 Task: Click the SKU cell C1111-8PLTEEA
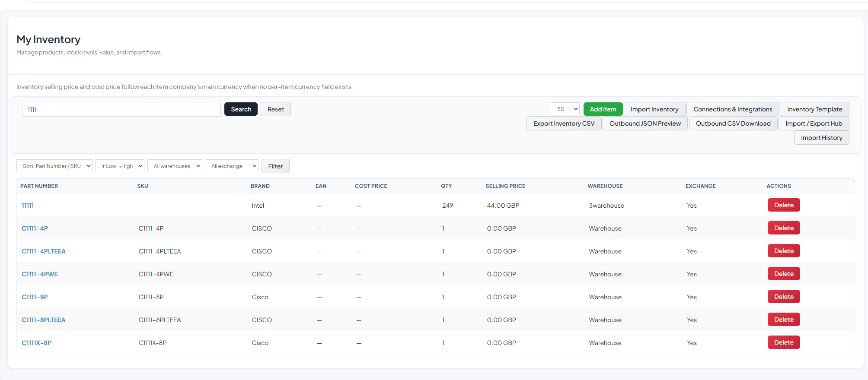[160, 320]
